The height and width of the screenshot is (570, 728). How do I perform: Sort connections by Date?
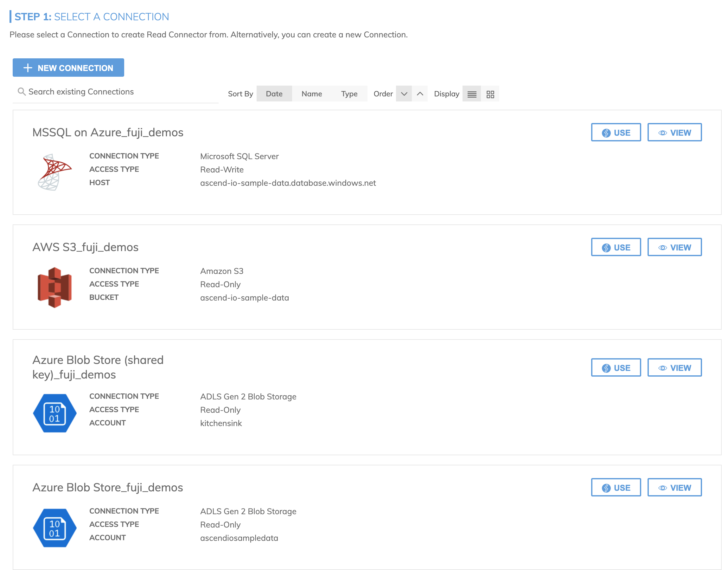tap(274, 94)
